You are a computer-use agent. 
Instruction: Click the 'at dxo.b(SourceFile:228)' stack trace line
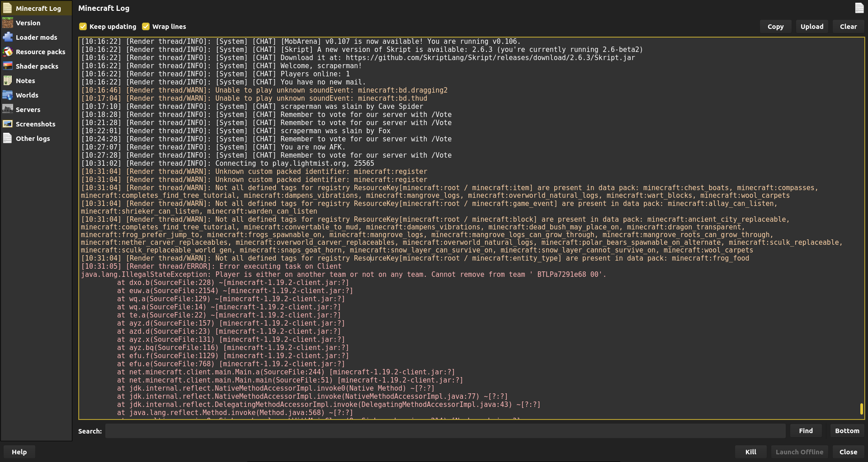pos(233,283)
